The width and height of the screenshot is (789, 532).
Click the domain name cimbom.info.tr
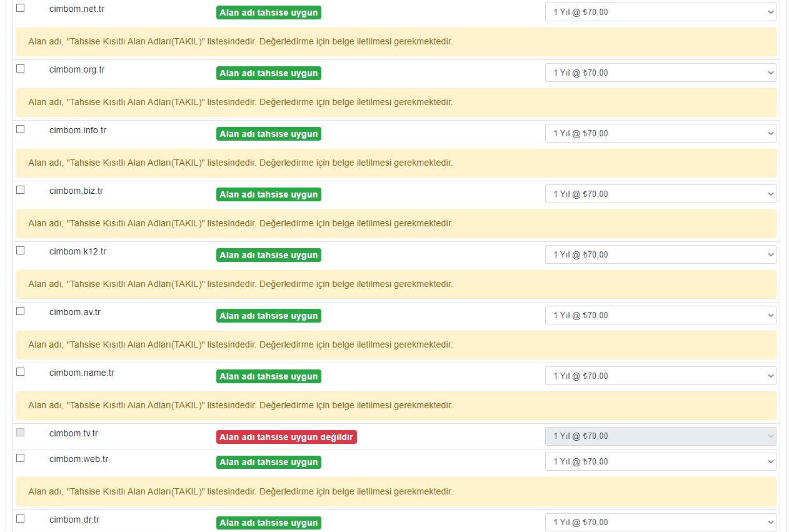pyautogui.click(x=78, y=130)
